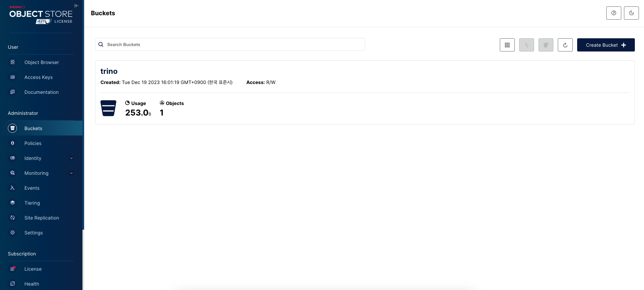644x290 pixels.
Task: Open Object Browser from the sidebar
Action: pyautogui.click(x=41, y=62)
